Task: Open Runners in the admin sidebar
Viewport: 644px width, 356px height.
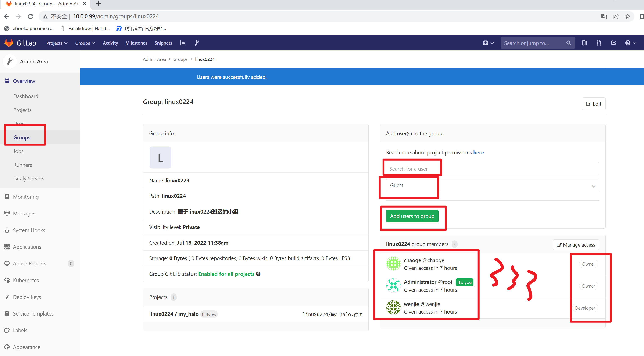Action: [x=22, y=165]
